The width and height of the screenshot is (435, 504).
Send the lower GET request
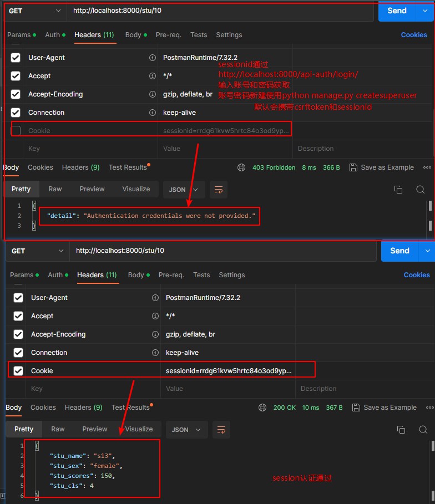(x=399, y=251)
